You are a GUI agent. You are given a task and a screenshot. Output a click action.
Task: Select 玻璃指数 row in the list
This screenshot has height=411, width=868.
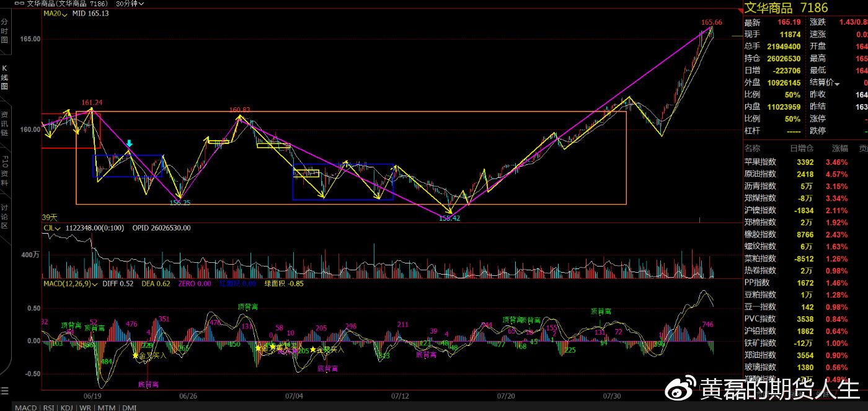(x=805, y=368)
